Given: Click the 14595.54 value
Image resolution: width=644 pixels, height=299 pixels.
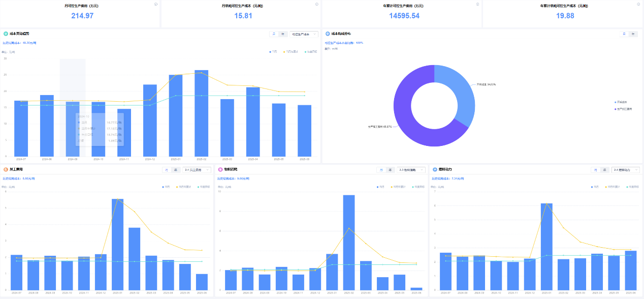Looking at the screenshot, I should (x=404, y=16).
